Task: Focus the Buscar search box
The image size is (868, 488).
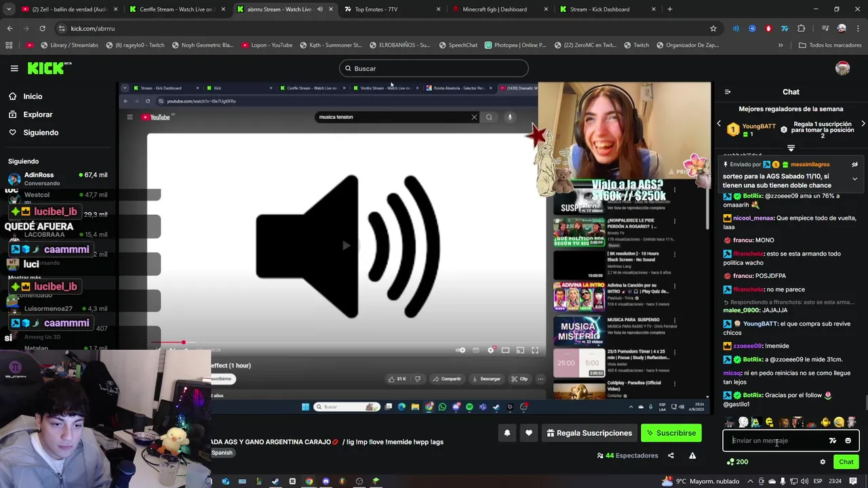Action: point(434,68)
